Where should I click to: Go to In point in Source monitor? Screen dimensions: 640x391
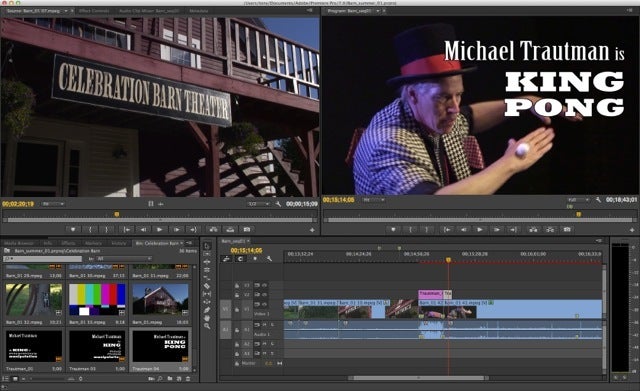(127, 230)
